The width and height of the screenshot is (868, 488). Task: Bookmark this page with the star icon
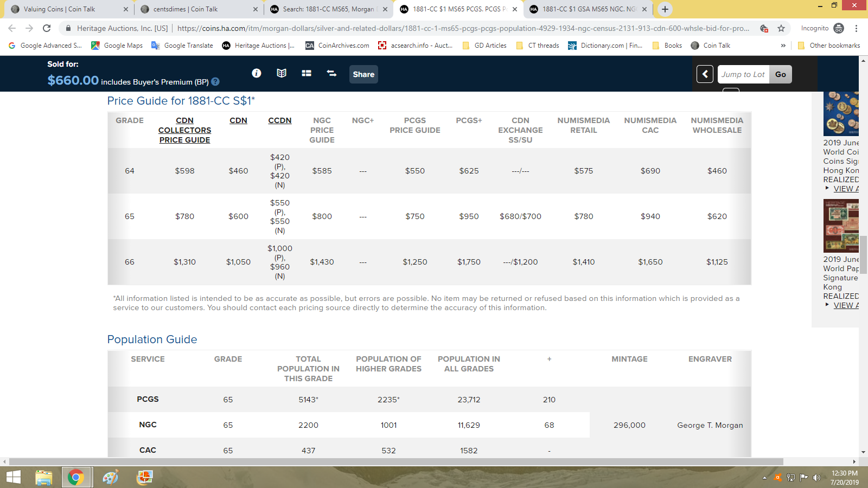tap(781, 28)
